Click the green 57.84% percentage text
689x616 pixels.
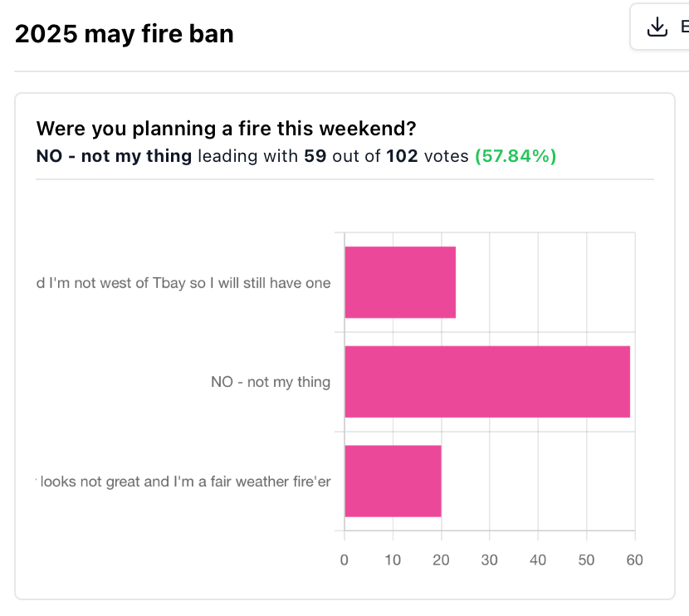tap(516, 156)
